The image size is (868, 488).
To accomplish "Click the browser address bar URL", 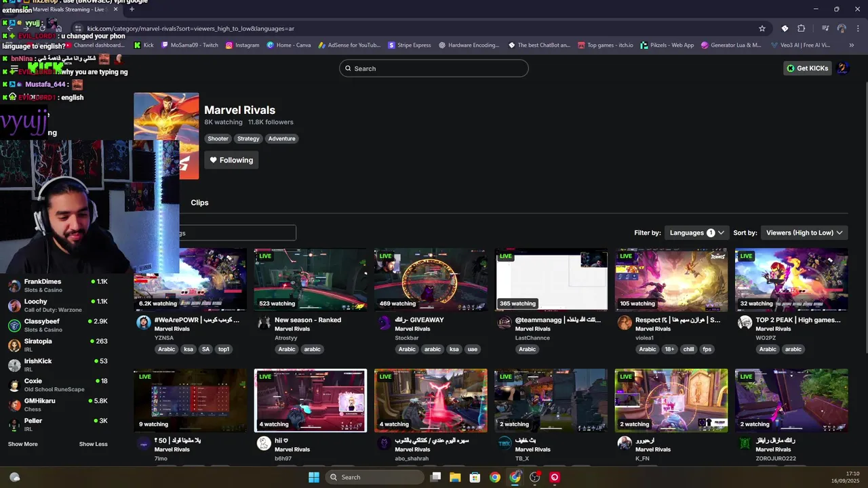I will pos(191,28).
